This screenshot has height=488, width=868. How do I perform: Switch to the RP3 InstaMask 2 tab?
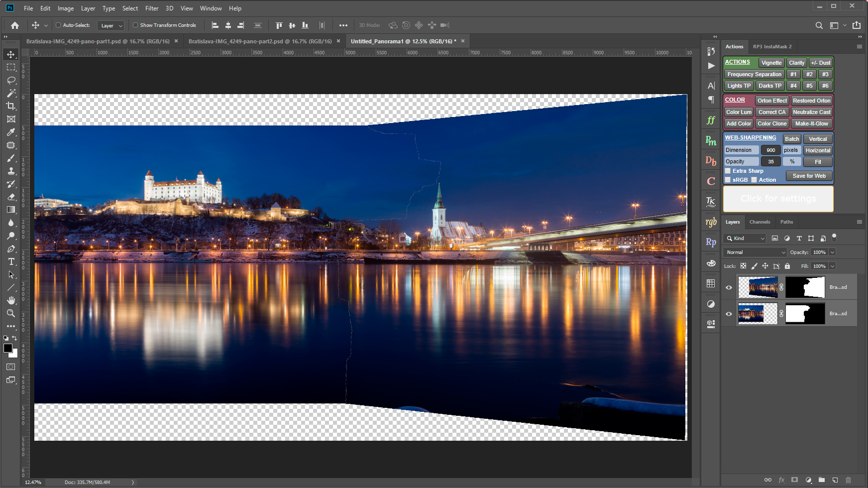click(x=772, y=47)
